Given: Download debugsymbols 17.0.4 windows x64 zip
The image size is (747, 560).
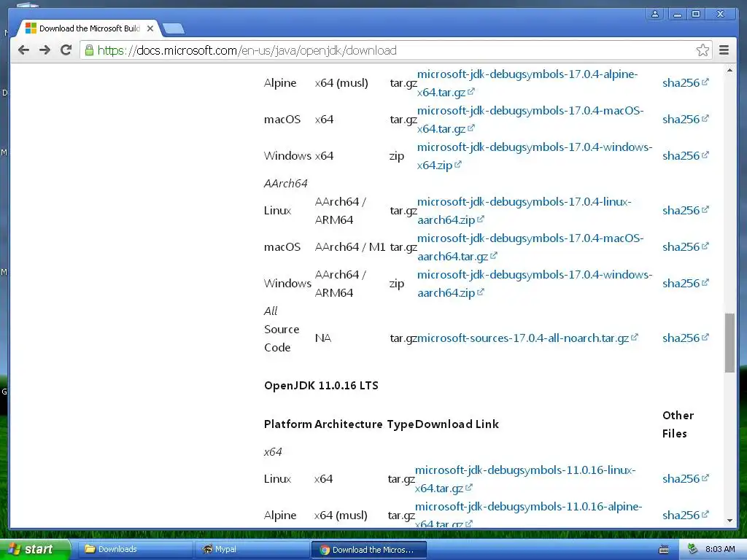Looking at the screenshot, I should pos(535,156).
